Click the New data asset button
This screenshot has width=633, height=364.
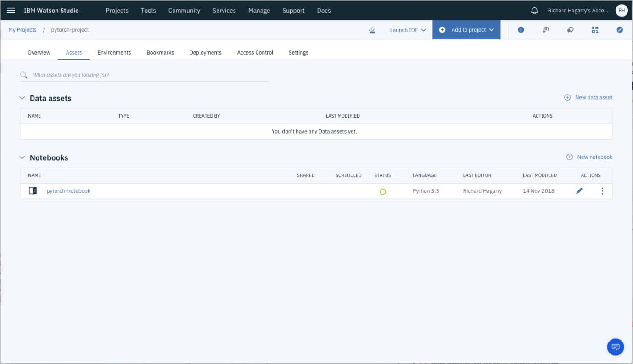coord(588,97)
